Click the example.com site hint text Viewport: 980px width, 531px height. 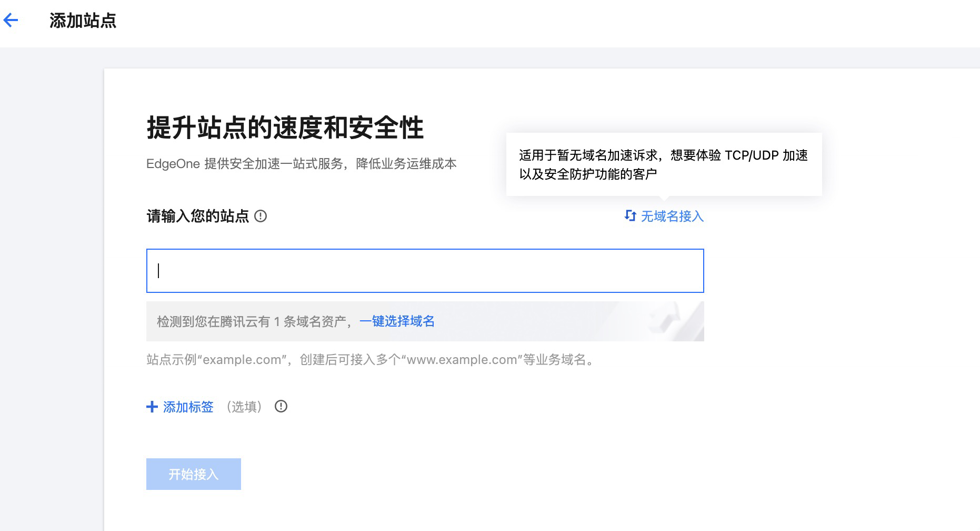(371, 360)
